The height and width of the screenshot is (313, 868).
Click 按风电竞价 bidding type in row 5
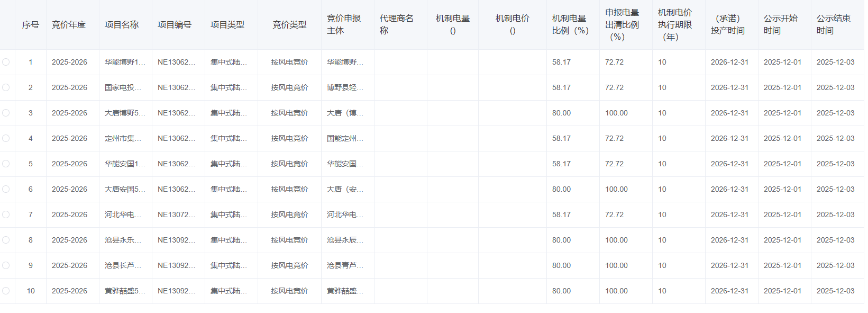289,164
